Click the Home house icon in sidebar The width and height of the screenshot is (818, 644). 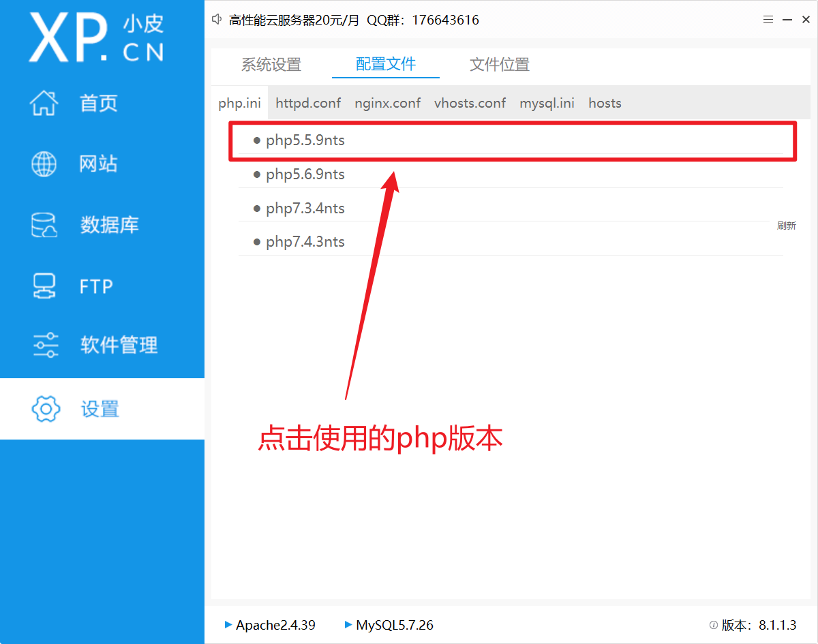44,104
